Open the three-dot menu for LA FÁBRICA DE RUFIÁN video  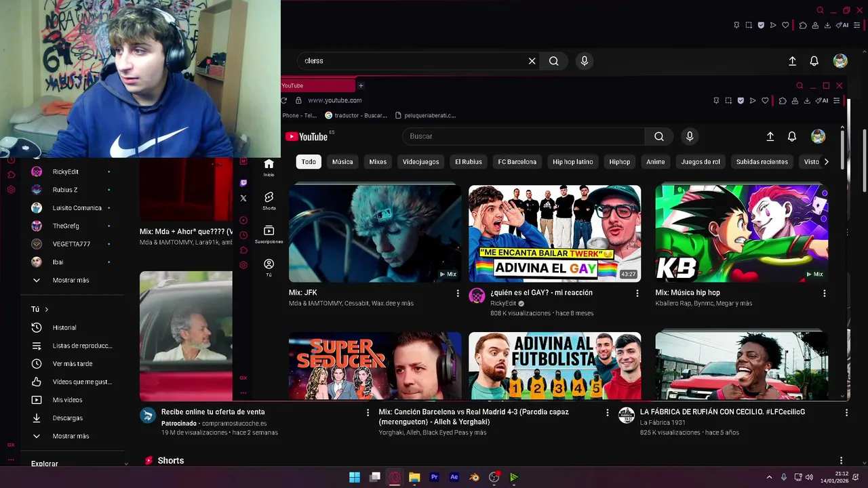(846, 412)
